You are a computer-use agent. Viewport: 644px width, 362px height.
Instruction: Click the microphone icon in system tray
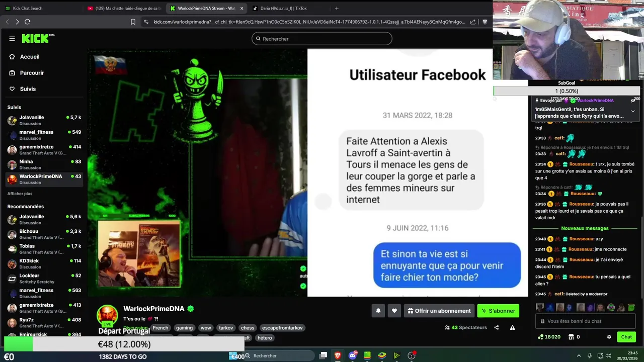tap(590, 355)
